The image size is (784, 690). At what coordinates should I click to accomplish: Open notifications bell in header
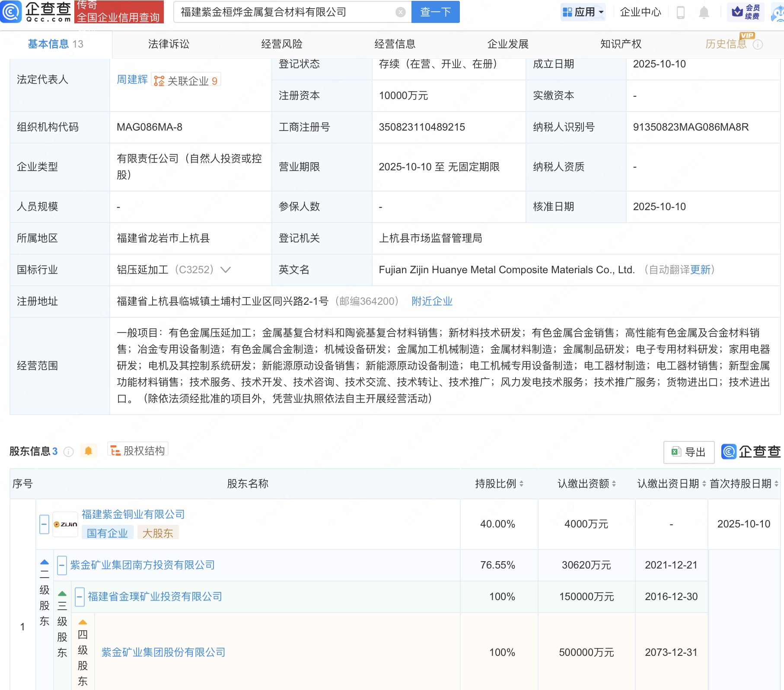point(704,13)
